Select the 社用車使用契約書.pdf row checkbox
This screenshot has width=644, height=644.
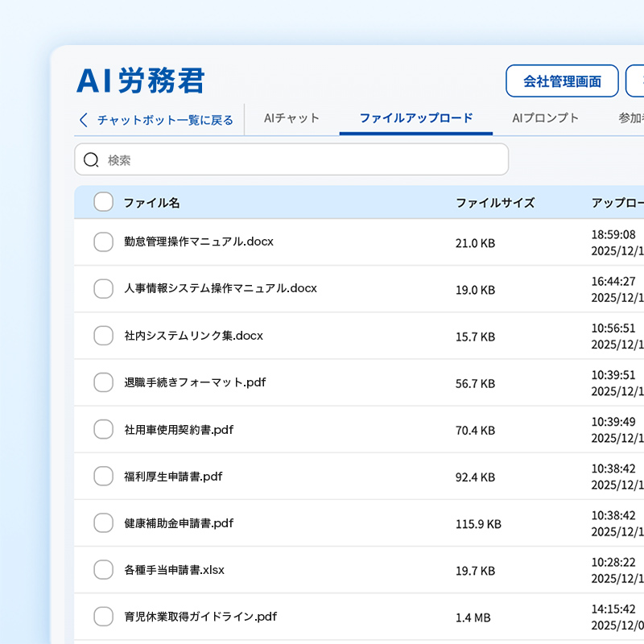tap(103, 429)
